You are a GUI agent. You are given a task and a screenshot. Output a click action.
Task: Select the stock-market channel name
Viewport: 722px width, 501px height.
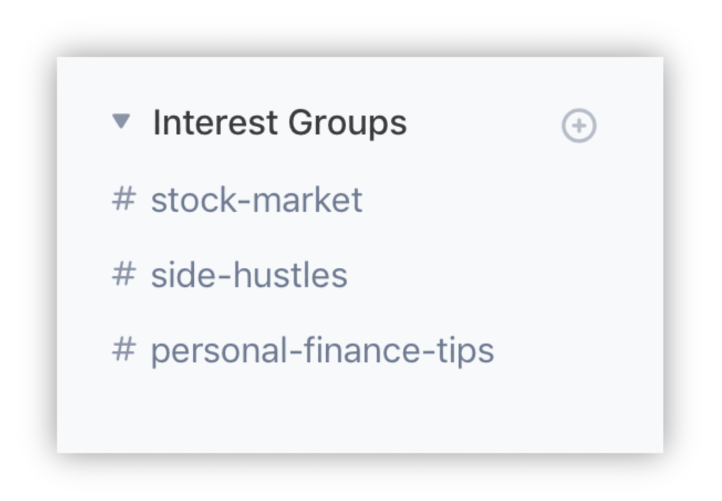[x=256, y=200]
